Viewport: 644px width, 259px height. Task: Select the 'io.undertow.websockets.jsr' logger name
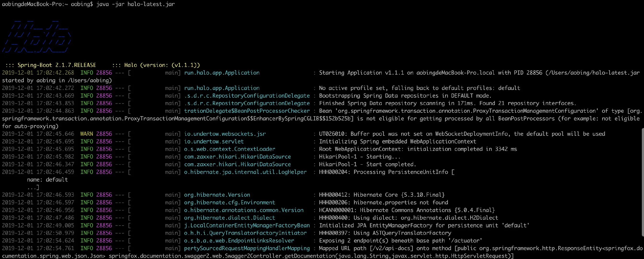point(225,134)
